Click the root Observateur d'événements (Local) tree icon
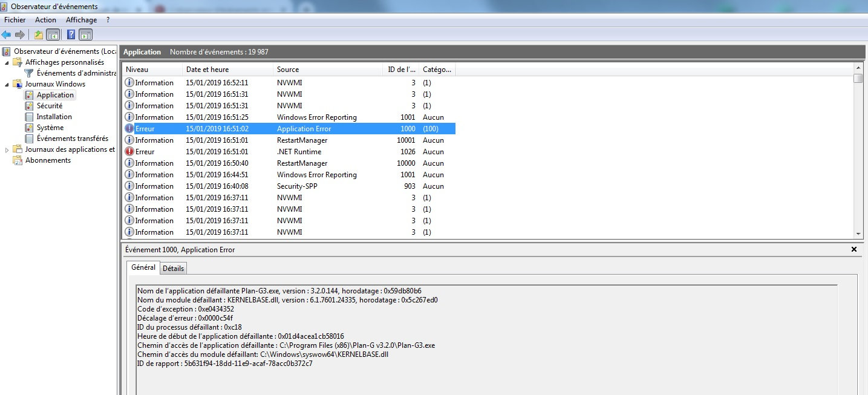 coord(7,51)
